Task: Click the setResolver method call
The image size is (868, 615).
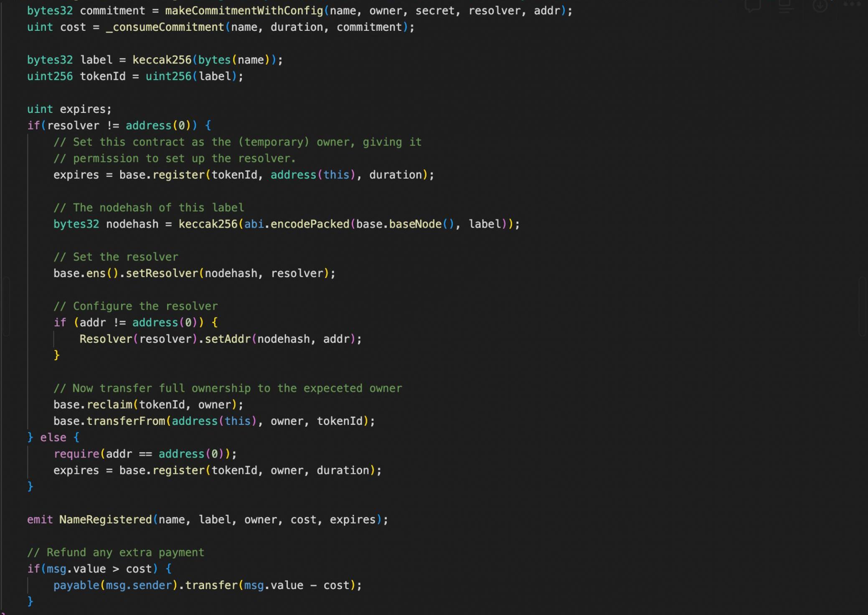Action: pos(162,273)
